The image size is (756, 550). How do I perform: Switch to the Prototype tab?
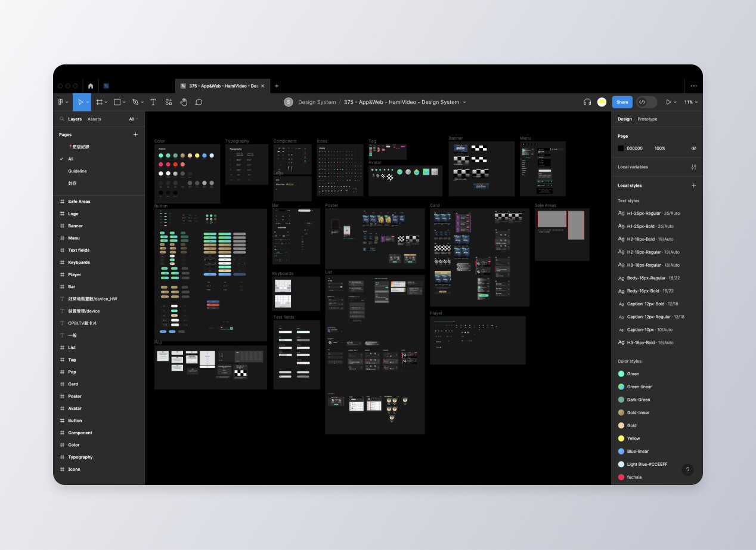point(646,119)
